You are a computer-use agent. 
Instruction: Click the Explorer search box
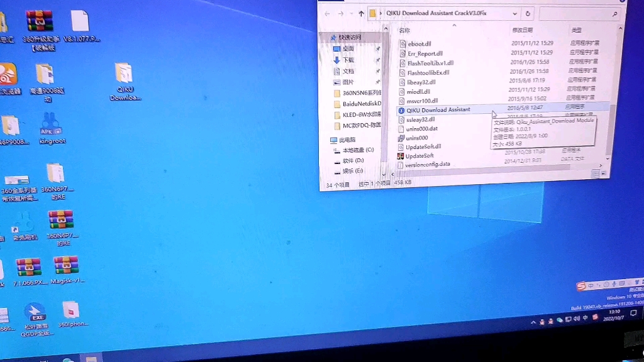click(579, 14)
